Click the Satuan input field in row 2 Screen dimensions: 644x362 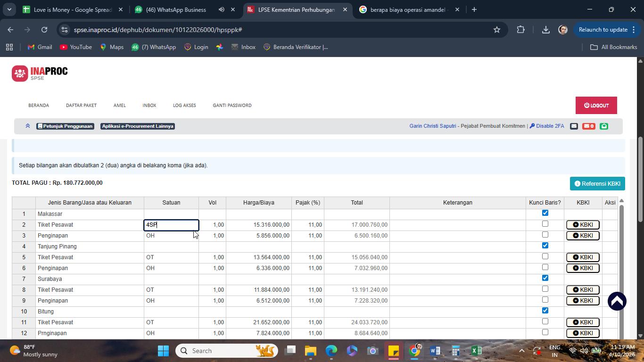[x=171, y=225]
